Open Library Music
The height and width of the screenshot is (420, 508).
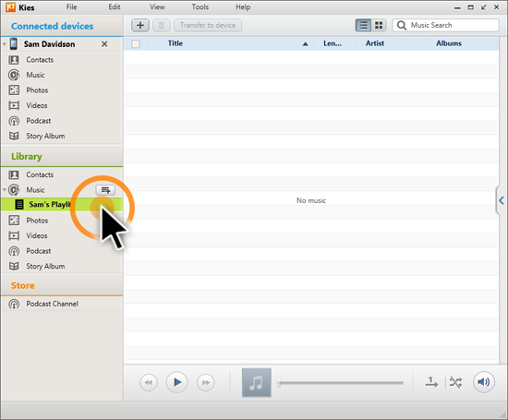click(x=35, y=190)
